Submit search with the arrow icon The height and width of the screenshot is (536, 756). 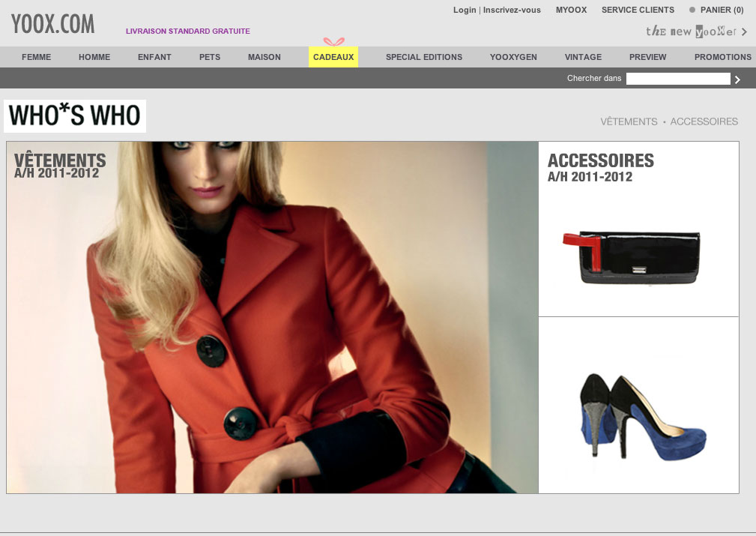point(737,79)
